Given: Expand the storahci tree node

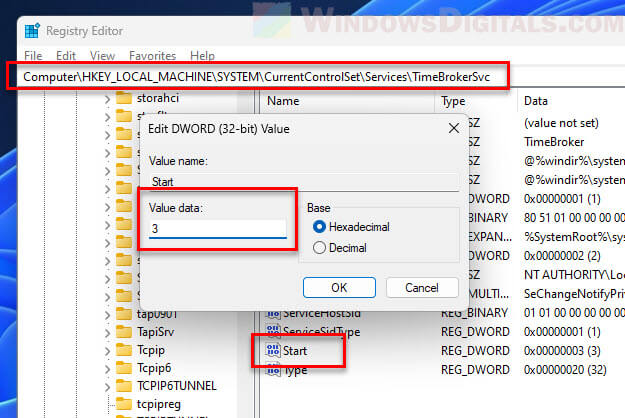Looking at the screenshot, I should coord(107,99).
